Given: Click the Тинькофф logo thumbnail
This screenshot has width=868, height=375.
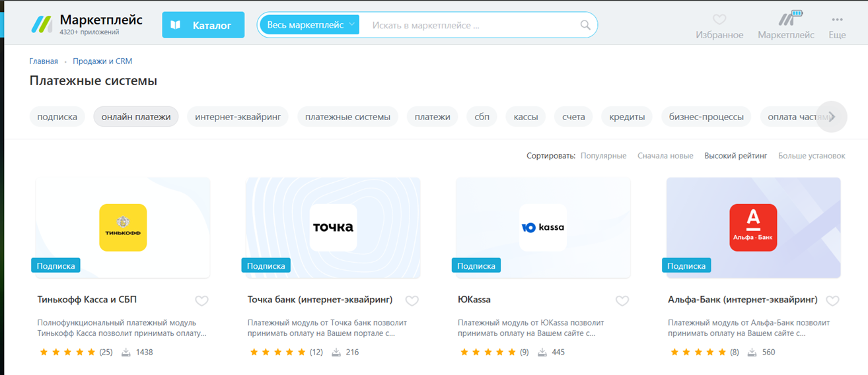Looking at the screenshot, I should click(x=123, y=227).
